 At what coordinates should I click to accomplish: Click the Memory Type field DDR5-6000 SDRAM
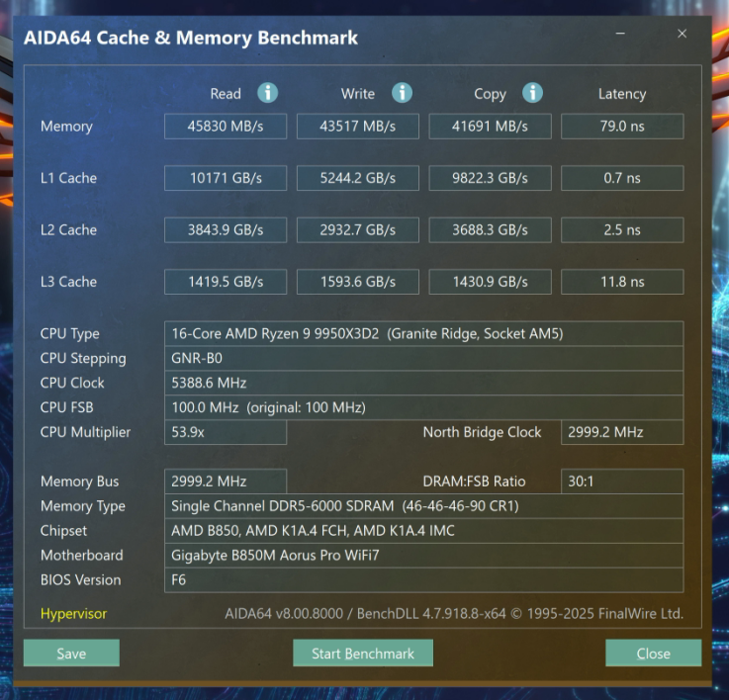pyautogui.click(x=424, y=506)
